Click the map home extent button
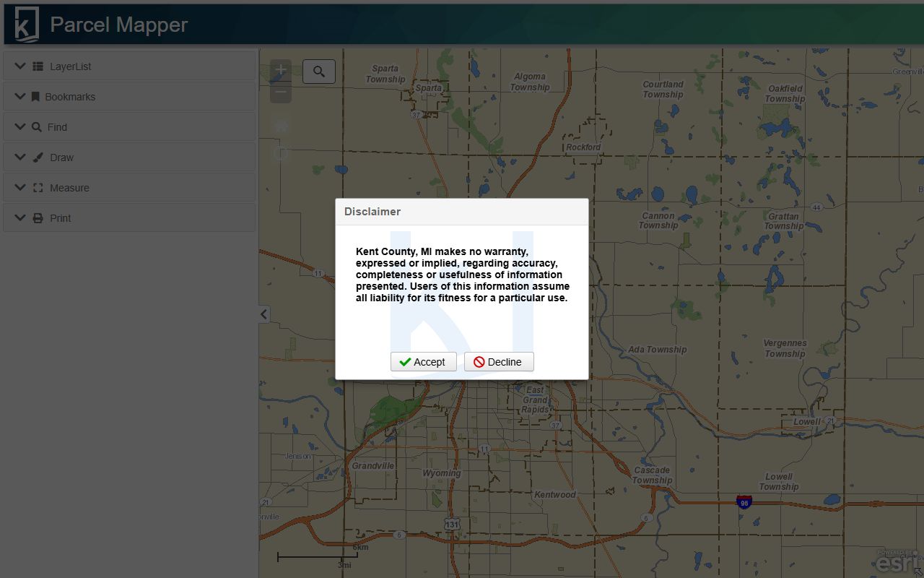 point(281,126)
